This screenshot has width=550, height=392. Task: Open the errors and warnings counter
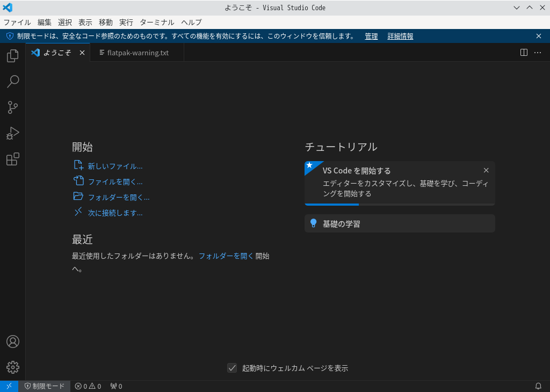pyautogui.click(x=88, y=386)
